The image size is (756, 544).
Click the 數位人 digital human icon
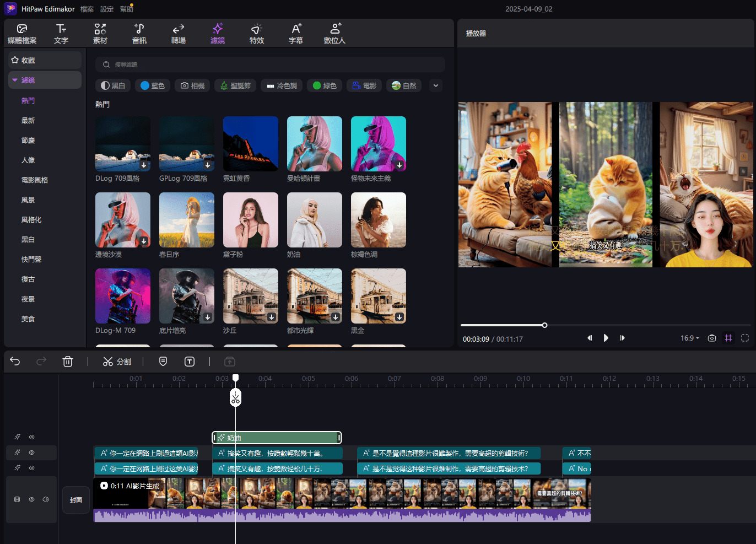coord(334,33)
